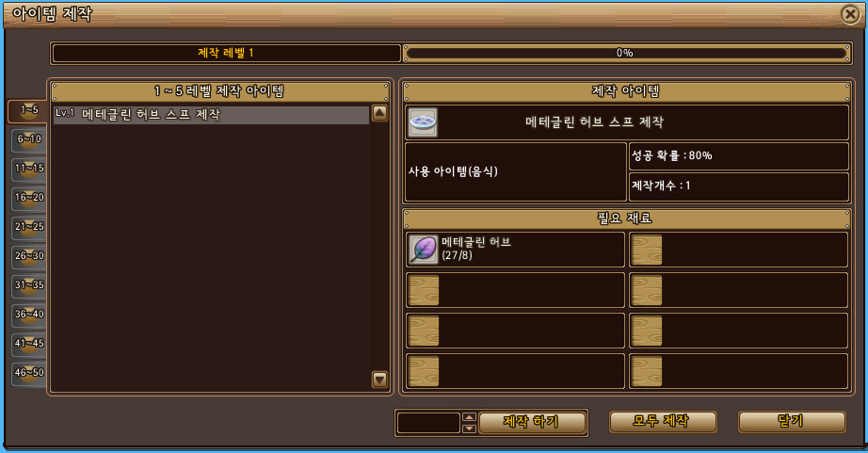The width and height of the screenshot is (868, 453).
Task: Click the recipe list scroll down arrow
Action: point(379,380)
